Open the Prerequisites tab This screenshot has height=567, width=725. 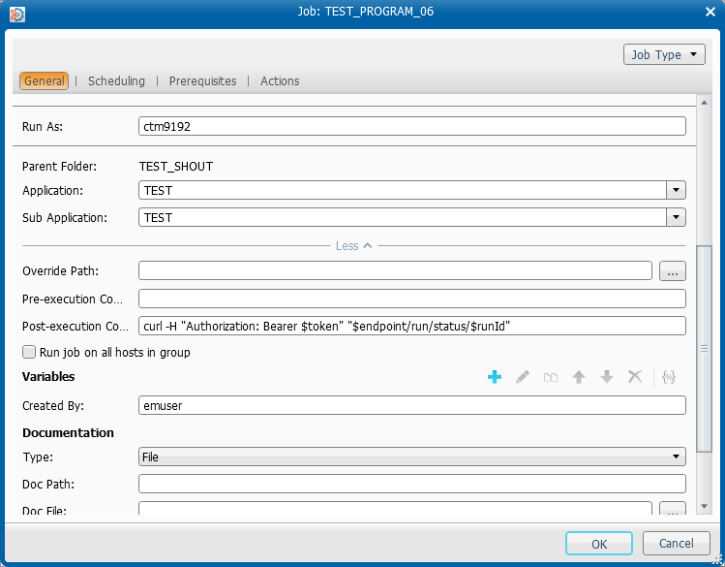[x=202, y=81]
